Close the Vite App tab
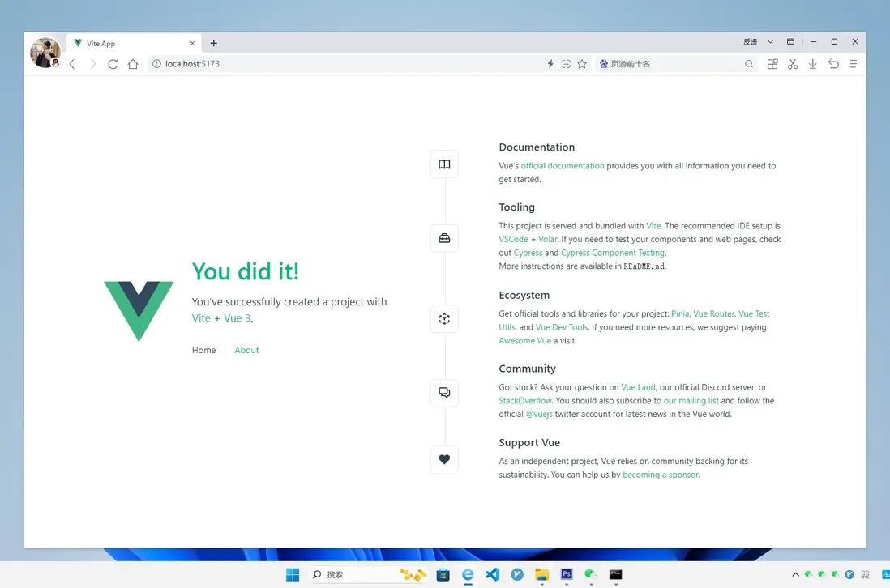 [x=192, y=43]
